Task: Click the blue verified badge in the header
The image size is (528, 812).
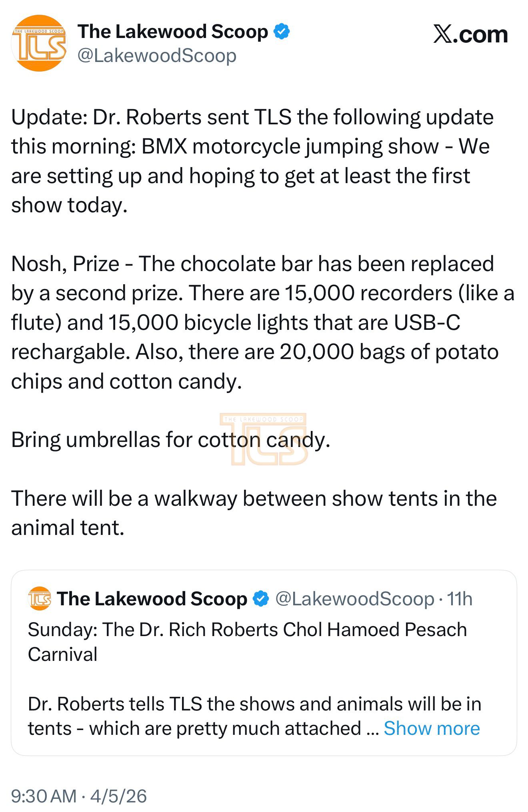Action: [x=282, y=32]
